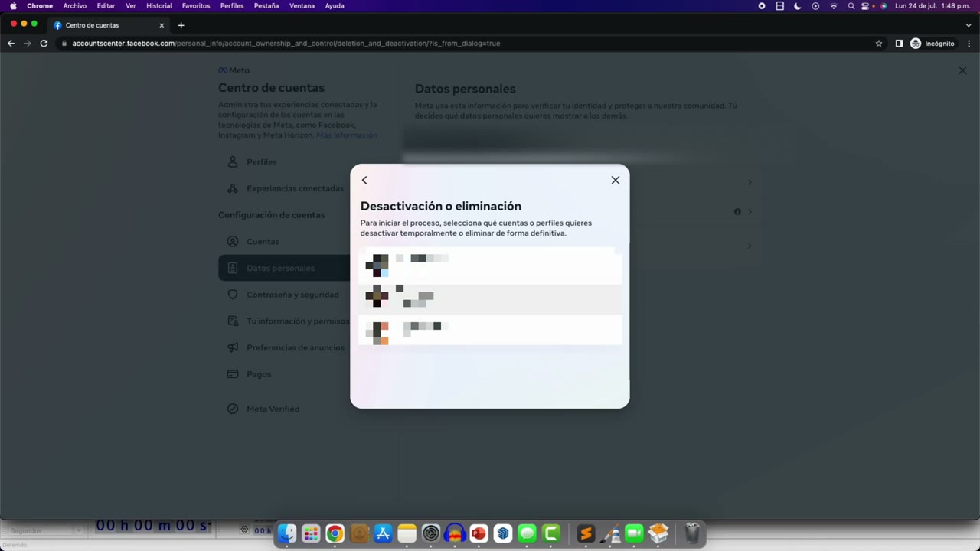The image size is (980, 551).
Task: Click the address bar URL
Action: (286, 44)
